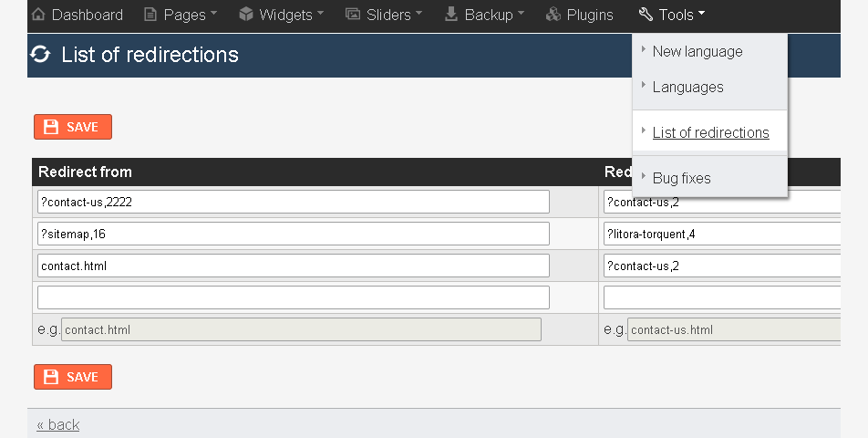Click the Dashboard home icon
The height and width of the screenshot is (438, 868).
[x=38, y=14]
